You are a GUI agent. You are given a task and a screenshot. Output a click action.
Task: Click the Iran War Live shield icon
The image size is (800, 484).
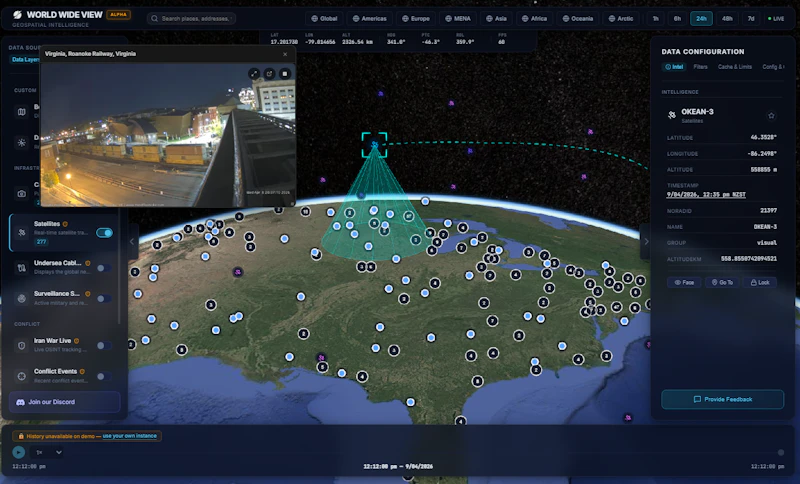point(21,345)
